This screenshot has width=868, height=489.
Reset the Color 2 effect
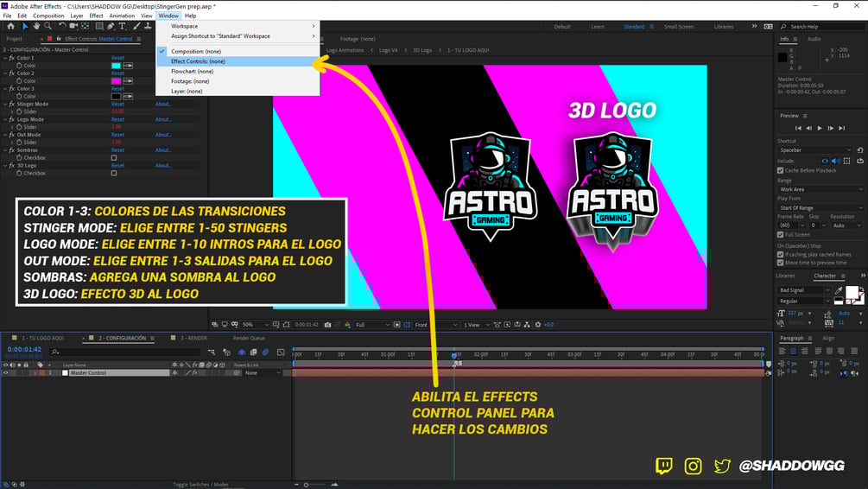coord(117,73)
